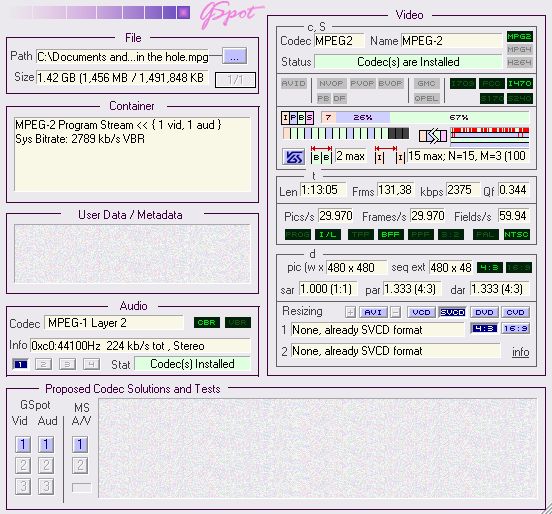Click the GMC indicator badge
The height and width of the screenshot is (514, 552).
426,83
